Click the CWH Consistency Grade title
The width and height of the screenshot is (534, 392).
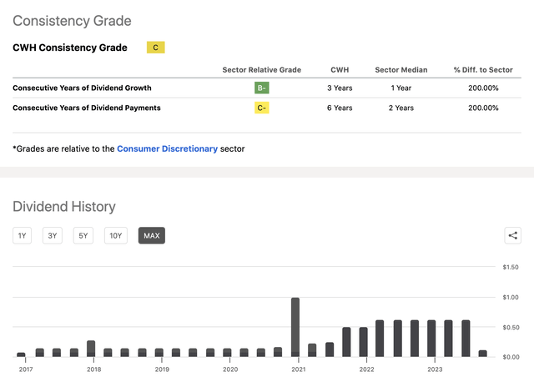[70, 48]
